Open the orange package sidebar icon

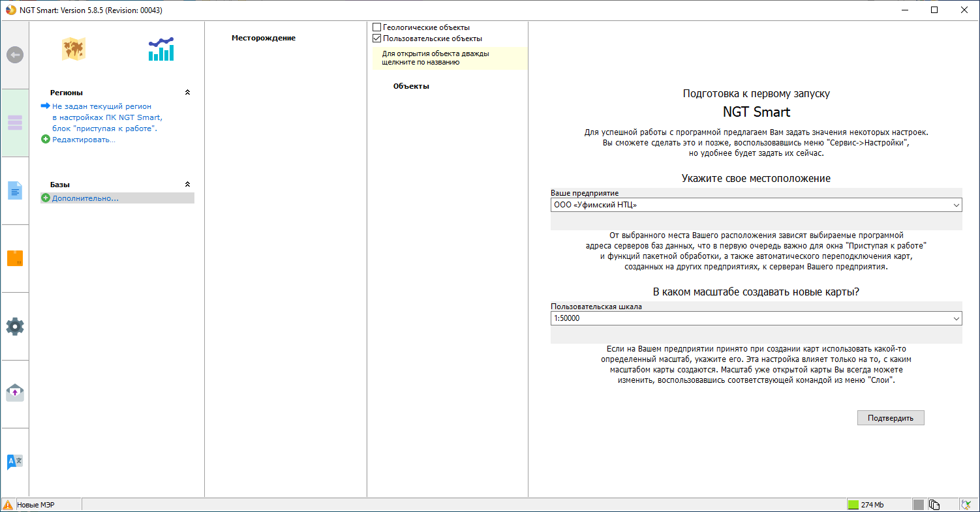click(15, 258)
